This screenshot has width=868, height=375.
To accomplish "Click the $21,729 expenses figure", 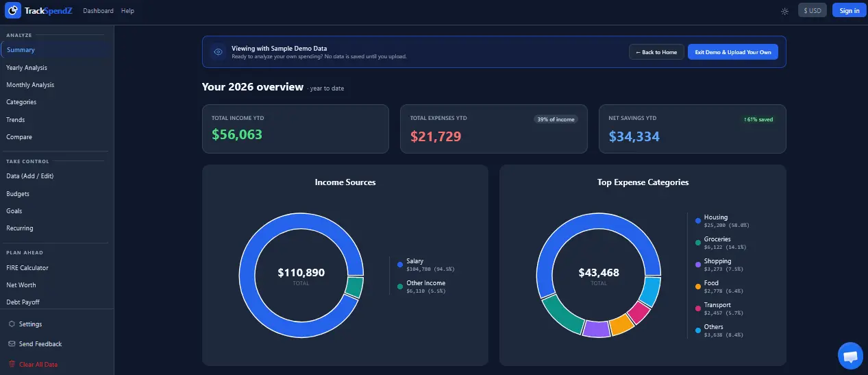I will [436, 136].
